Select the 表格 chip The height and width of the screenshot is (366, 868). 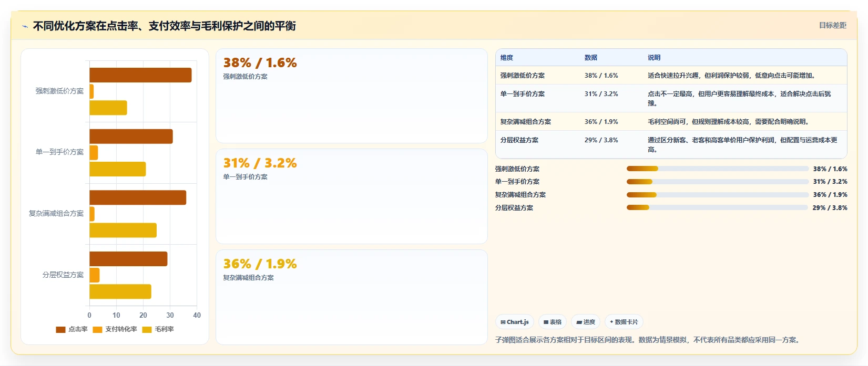click(x=553, y=322)
